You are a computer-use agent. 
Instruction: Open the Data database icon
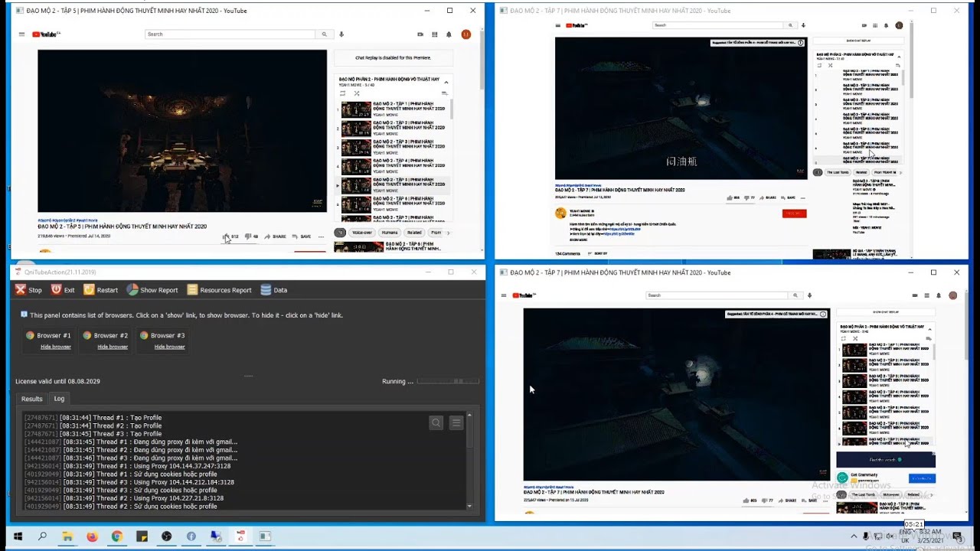[x=266, y=290]
